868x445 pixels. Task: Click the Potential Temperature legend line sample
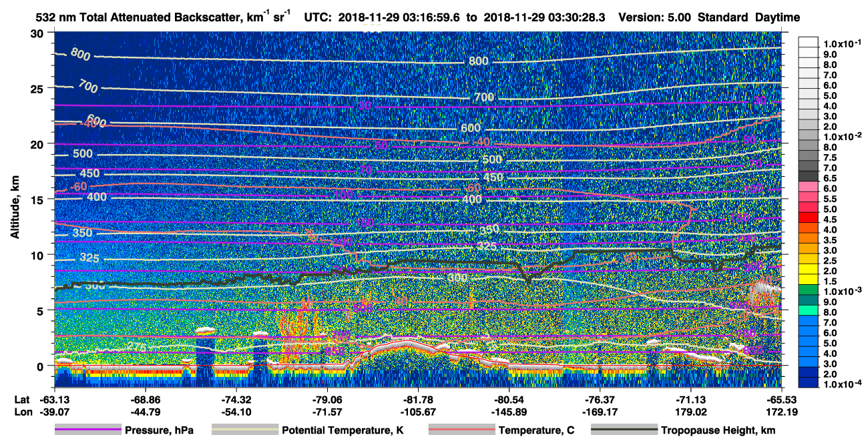pyautogui.click(x=245, y=430)
